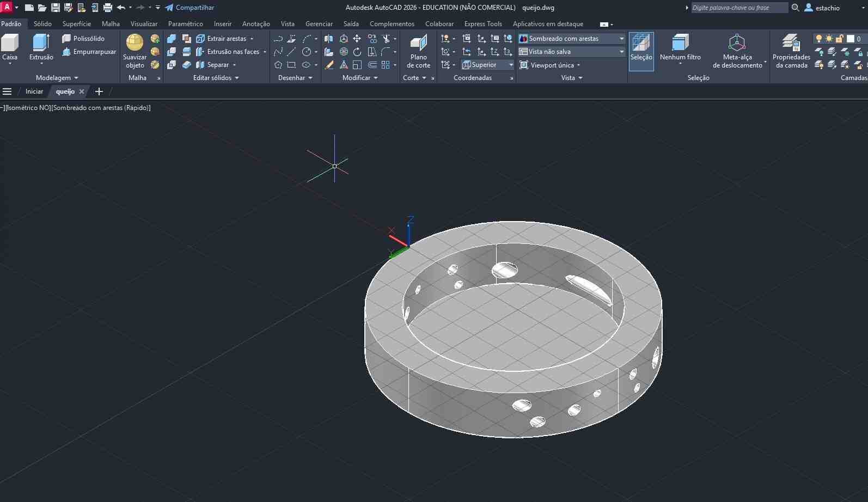Expand the Modelagem panel arrow
868x502 pixels.
pyautogui.click(x=76, y=78)
